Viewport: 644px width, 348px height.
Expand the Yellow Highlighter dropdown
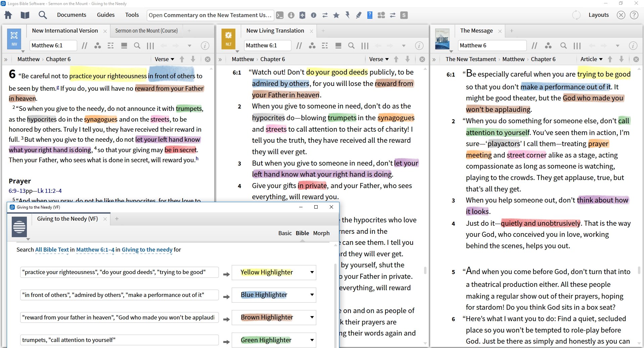point(312,272)
